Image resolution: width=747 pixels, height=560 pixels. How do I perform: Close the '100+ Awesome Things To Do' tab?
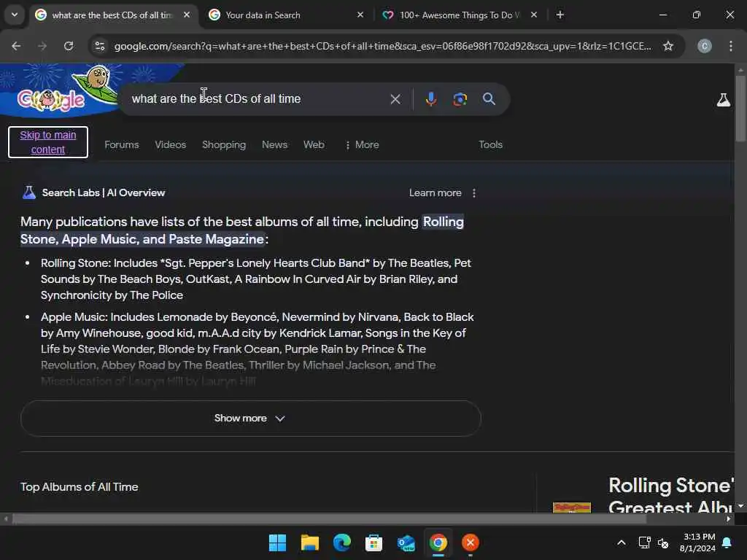click(534, 15)
